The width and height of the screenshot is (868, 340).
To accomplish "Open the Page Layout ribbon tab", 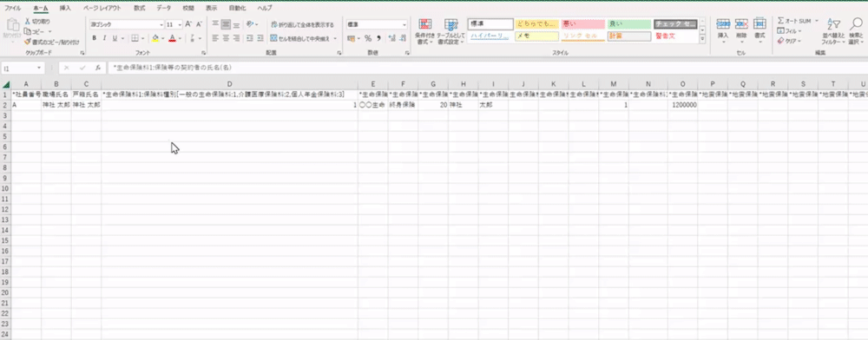I will point(102,9).
